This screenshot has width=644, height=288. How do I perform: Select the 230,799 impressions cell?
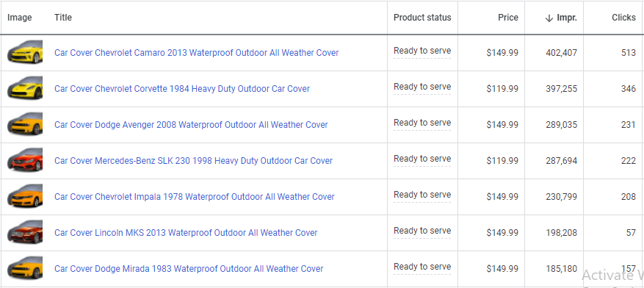[562, 197]
